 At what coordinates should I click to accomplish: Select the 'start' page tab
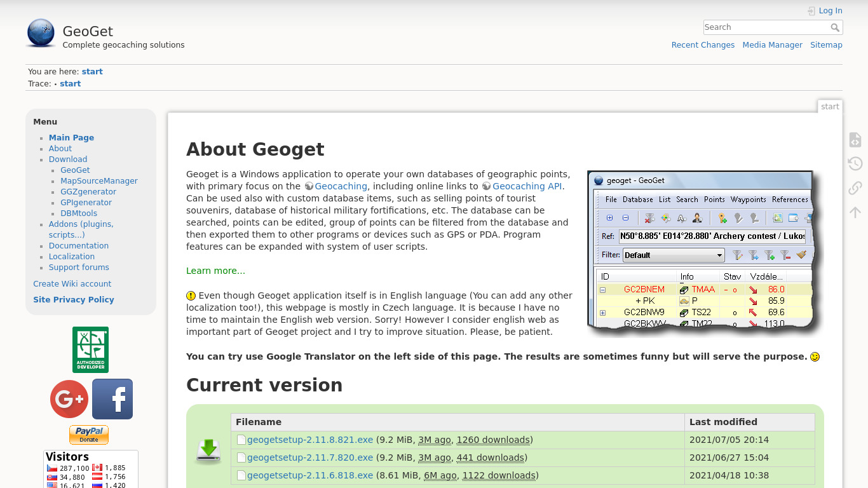pyautogui.click(x=830, y=107)
